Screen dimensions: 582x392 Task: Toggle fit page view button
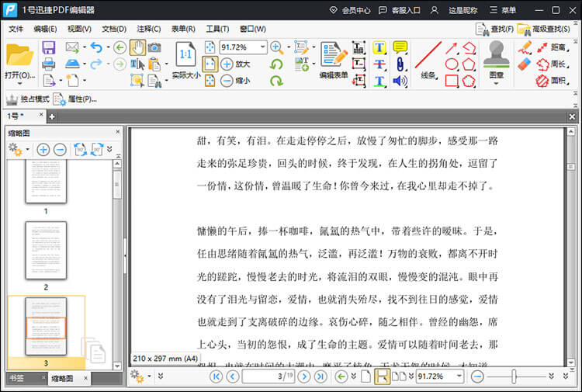(x=210, y=64)
